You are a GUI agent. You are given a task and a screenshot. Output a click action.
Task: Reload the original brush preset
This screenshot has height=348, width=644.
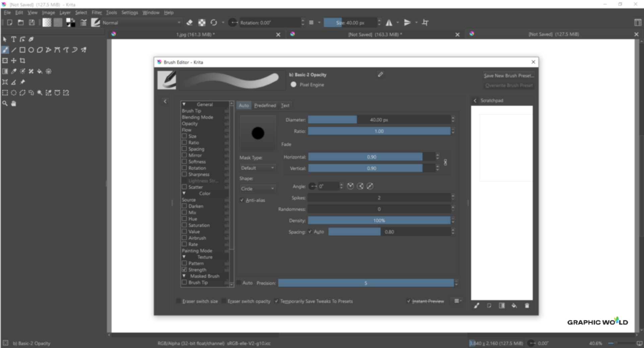(214, 23)
